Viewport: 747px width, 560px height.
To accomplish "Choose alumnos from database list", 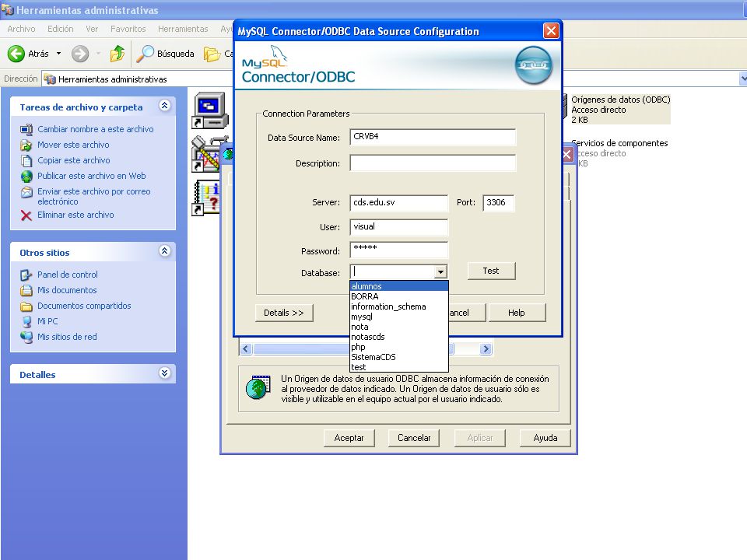I will (x=398, y=286).
